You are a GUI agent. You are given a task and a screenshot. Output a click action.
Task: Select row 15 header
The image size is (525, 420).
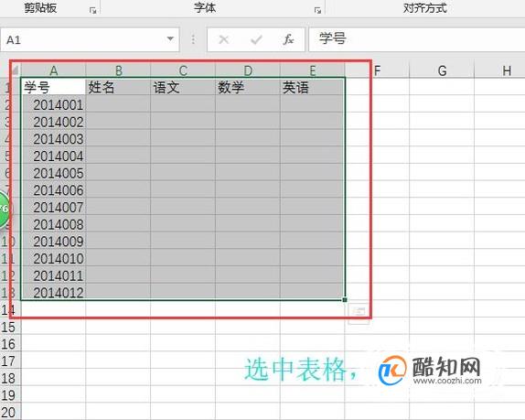pos(9,327)
